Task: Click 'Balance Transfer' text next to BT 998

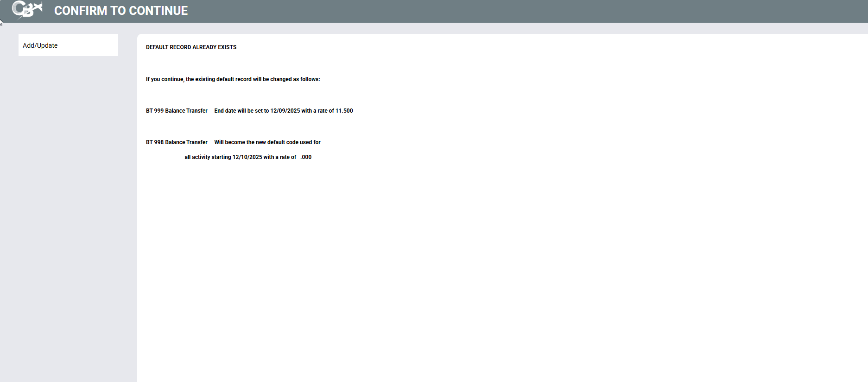Action: coord(186,142)
